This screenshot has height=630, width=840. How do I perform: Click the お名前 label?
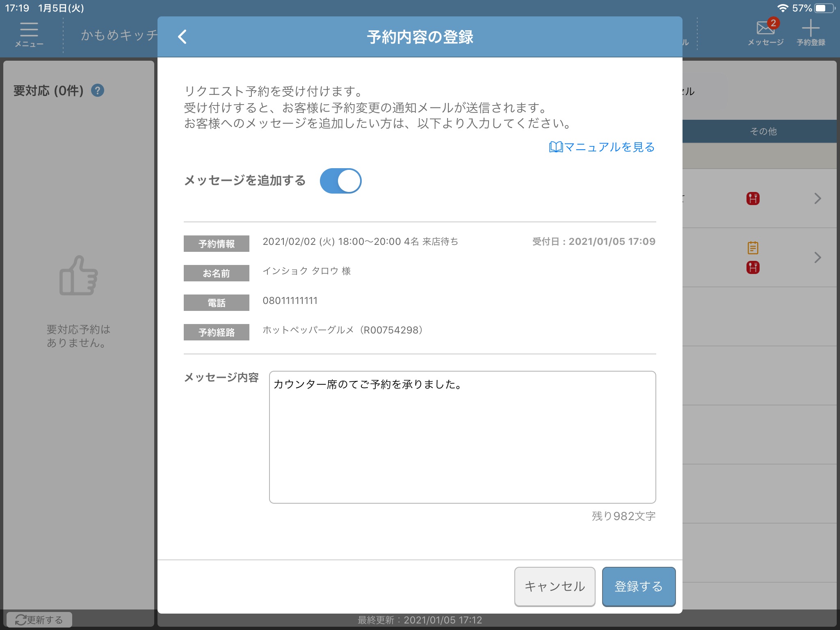pyautogui.click(x=217, y=273)
